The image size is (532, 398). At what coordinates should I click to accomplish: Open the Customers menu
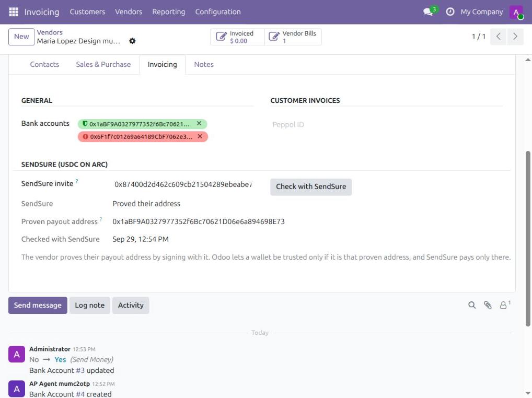[88, 12]
